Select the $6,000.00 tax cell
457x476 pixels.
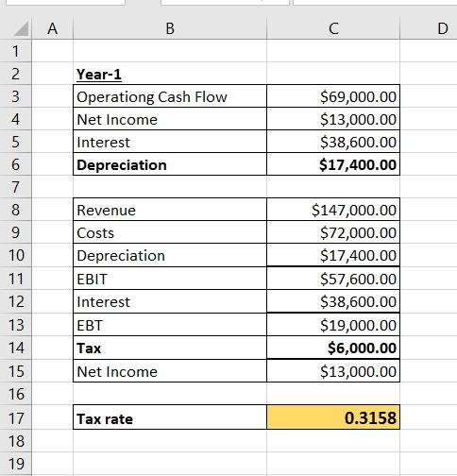pos(333,348)
